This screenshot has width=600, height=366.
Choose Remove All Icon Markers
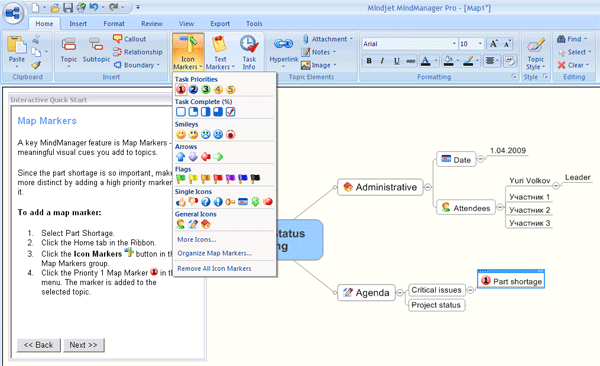[214, 269]
